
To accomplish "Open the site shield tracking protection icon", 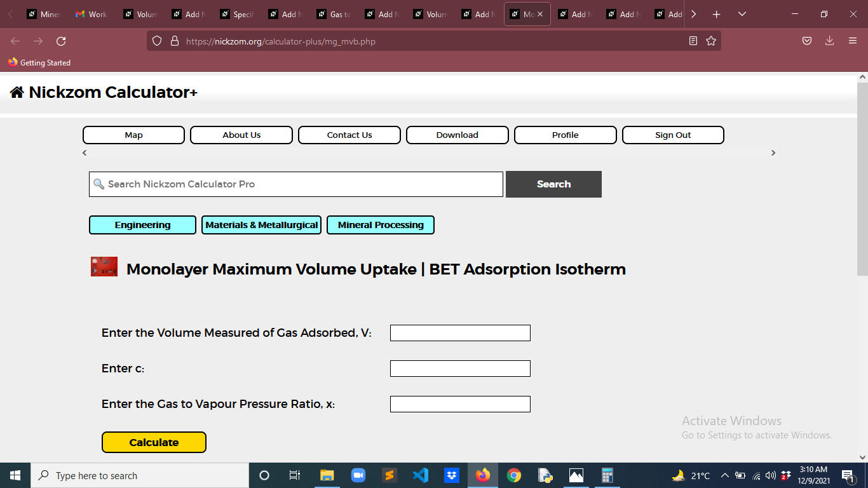I will pos(157,41).
